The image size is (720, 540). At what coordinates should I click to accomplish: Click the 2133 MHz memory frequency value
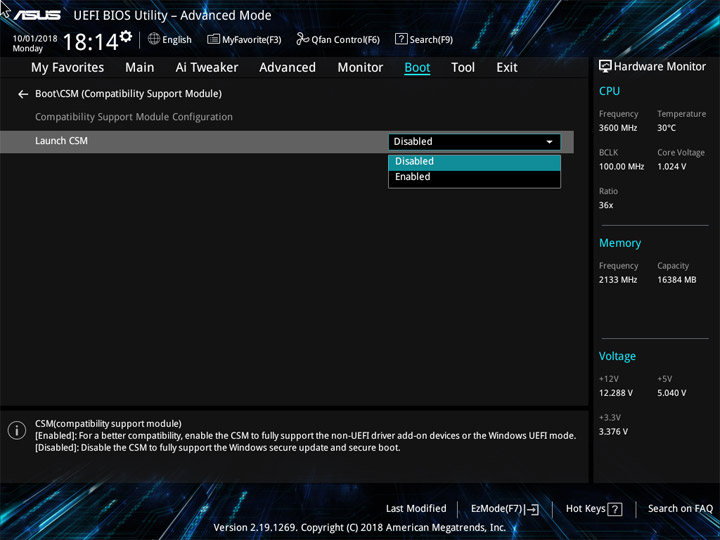pyautogui.click(x=618, y=280)
